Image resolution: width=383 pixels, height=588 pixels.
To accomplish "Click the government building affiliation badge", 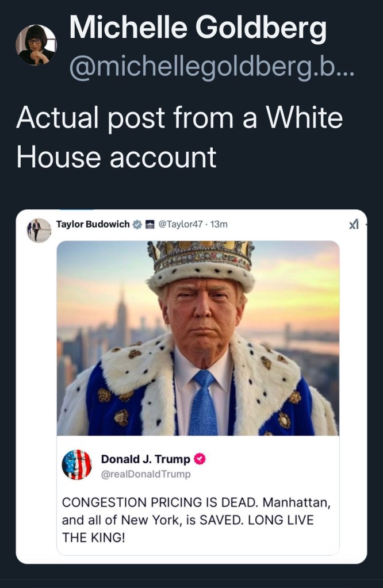I will 150,225.
